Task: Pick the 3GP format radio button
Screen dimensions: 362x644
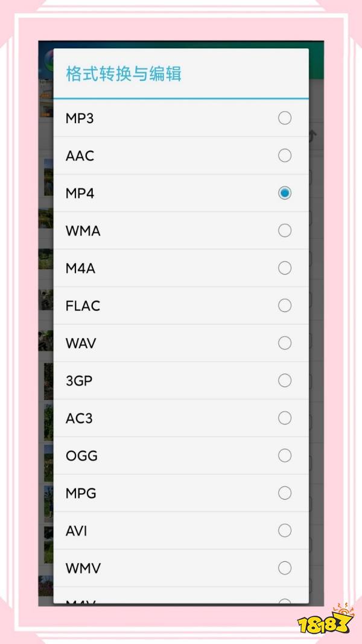Action: click(x=285, y=381)
